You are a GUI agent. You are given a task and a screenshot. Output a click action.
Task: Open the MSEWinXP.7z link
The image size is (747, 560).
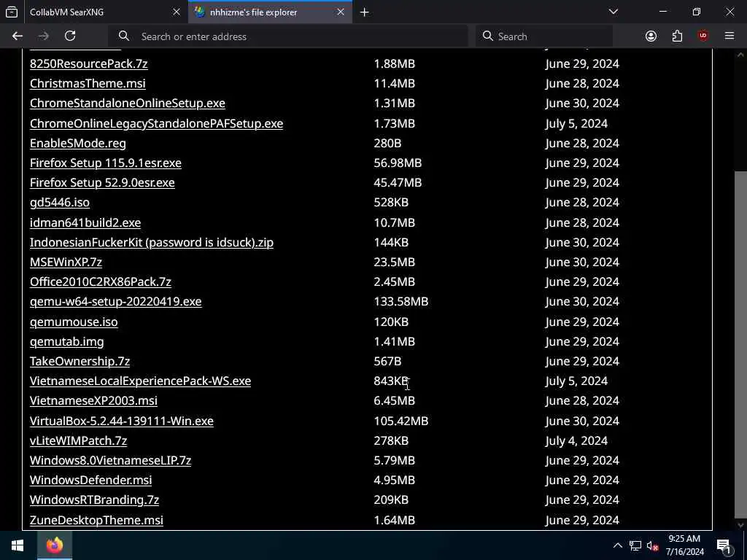66,262
